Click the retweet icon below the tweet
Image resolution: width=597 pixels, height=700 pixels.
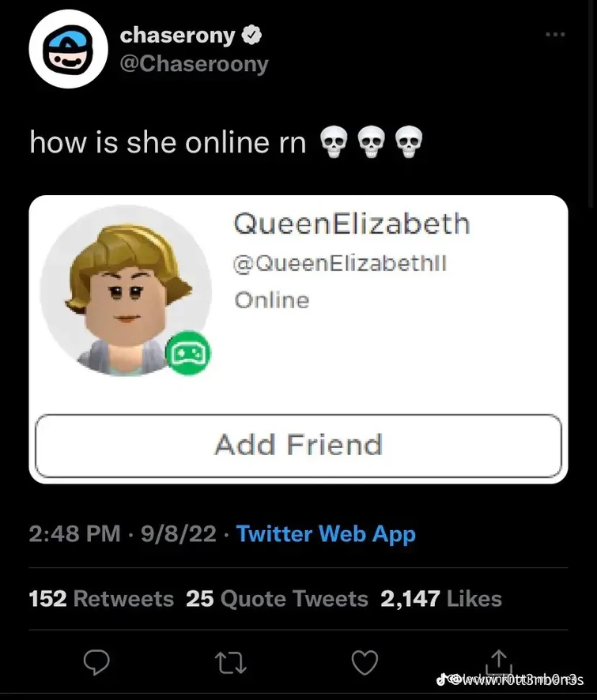coord(231,664)
